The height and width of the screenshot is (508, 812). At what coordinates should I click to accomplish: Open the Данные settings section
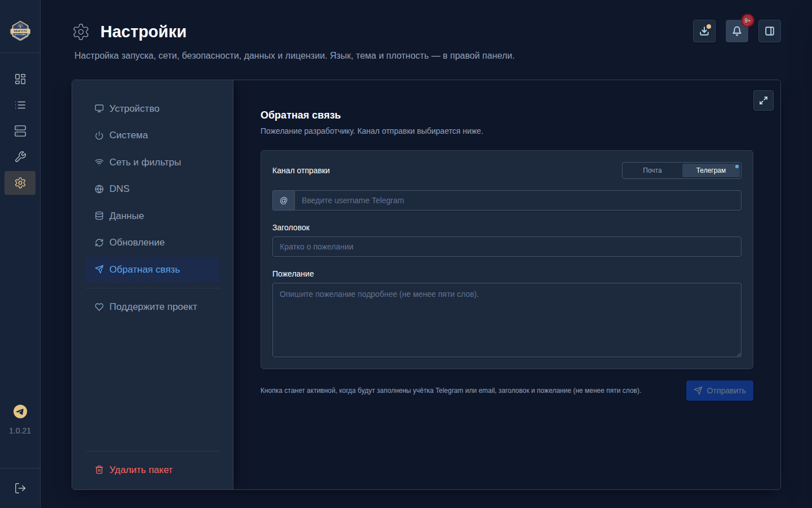point(152,216)
